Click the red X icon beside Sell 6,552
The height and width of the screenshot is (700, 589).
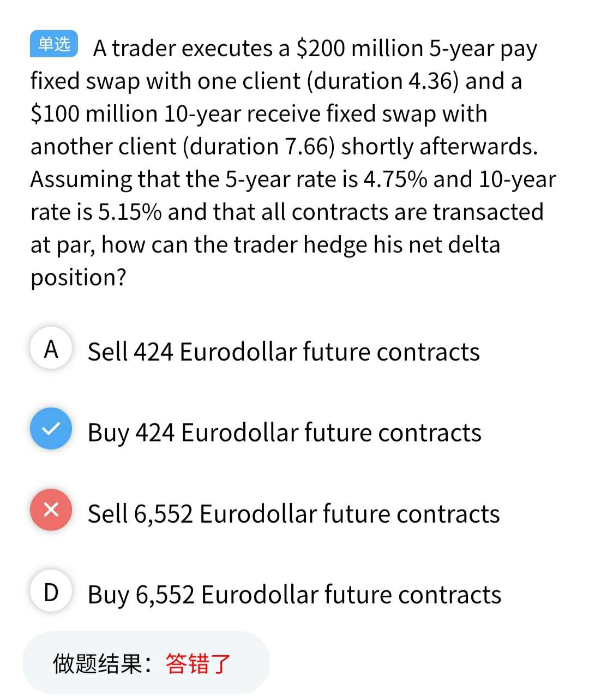51,510
